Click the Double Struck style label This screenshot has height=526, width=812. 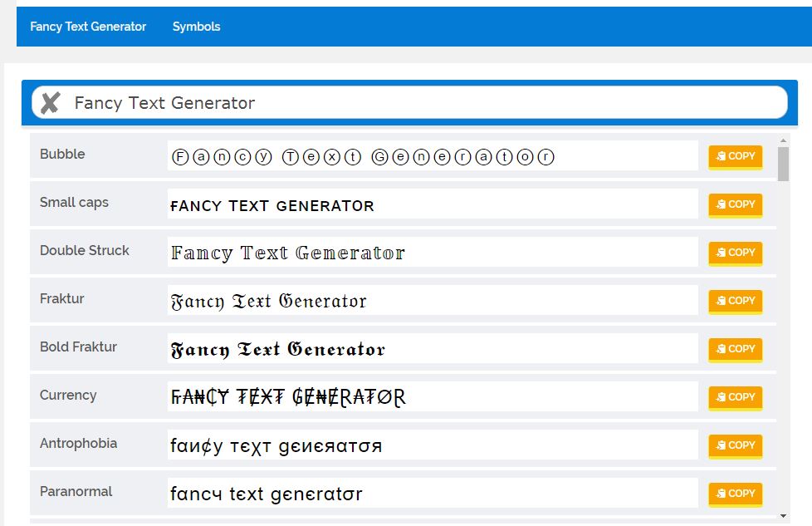[85, 250]
